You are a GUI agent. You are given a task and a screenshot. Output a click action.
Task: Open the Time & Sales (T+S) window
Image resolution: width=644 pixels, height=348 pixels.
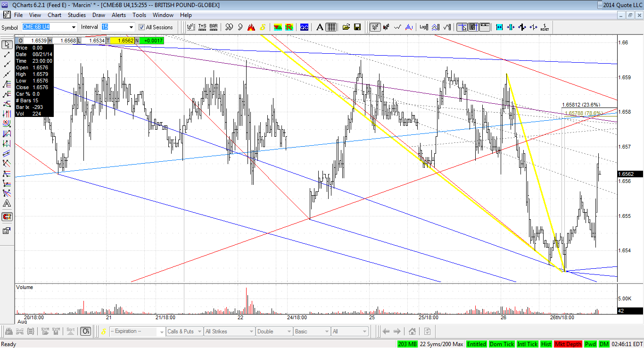202,27
